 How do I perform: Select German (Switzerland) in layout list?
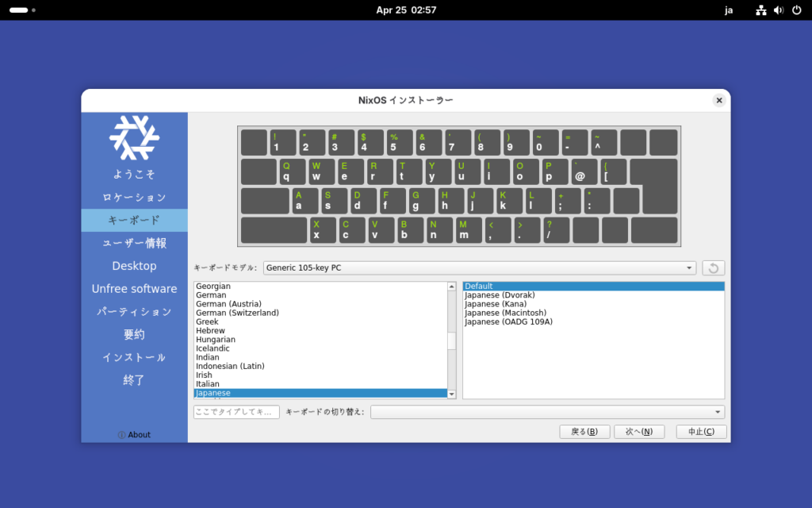click(237, 313)
